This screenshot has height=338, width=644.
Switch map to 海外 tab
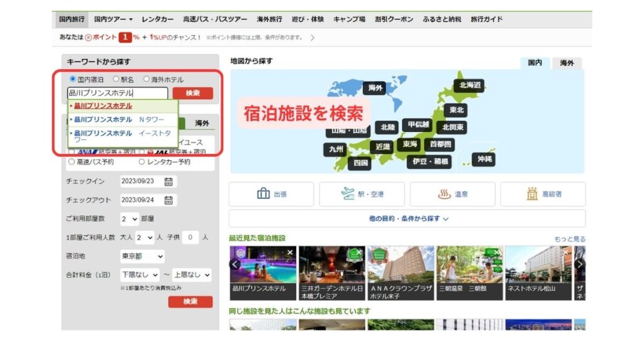[x=567, y=63]
